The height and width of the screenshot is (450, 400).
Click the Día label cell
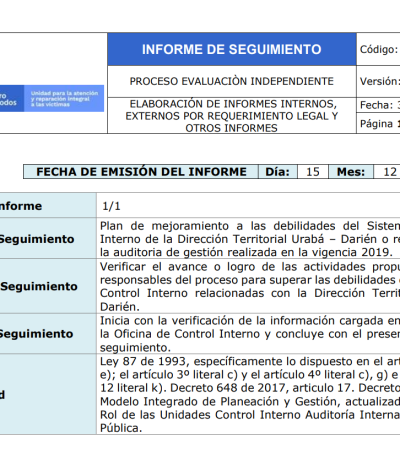[x=277, y=172]
